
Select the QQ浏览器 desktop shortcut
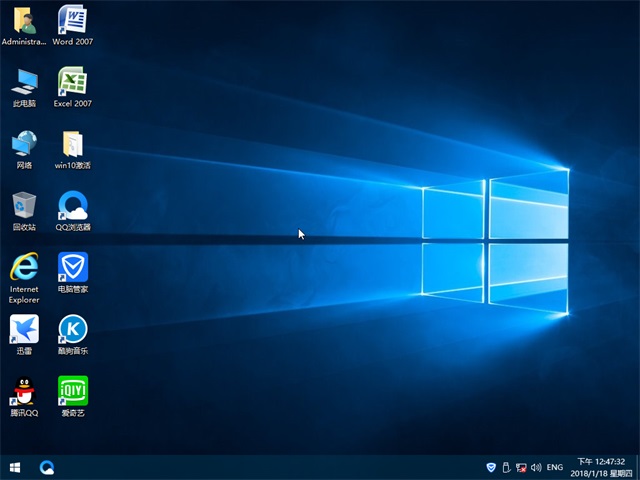click(72, 205)
